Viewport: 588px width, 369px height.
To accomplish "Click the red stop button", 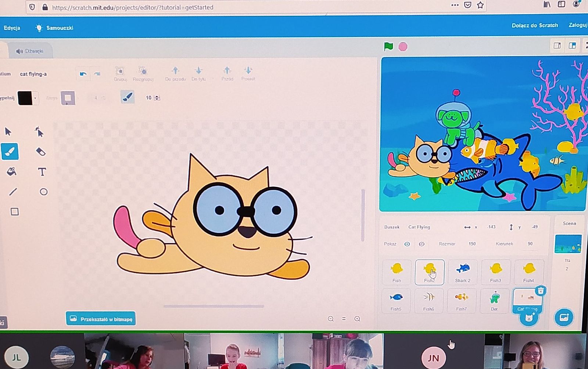I will (403, 47).
